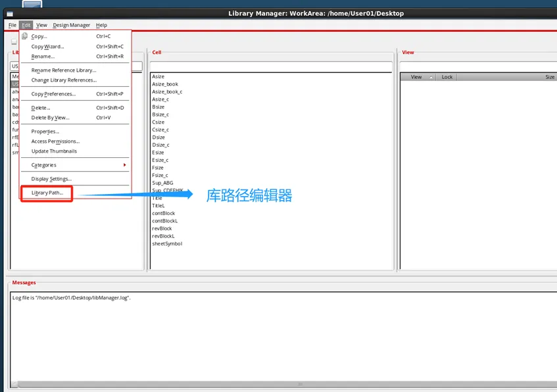Viewport: 557px width, 392px height.
Task: Click the View column sort arrow
Action: 431,77
